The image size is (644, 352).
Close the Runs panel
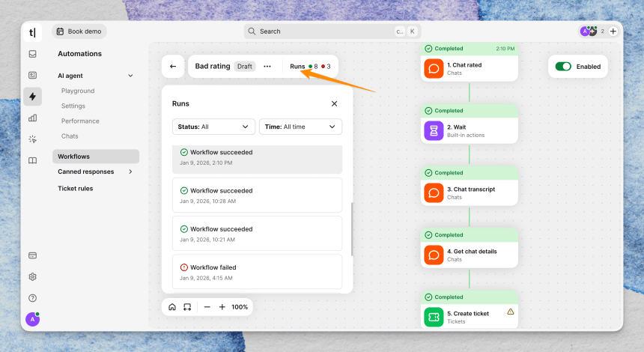click(x=334, y=103)
